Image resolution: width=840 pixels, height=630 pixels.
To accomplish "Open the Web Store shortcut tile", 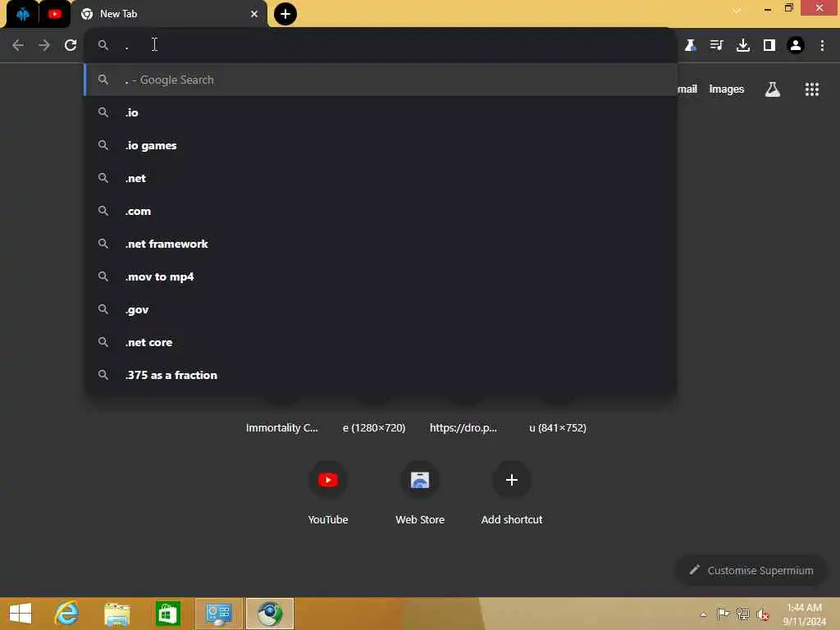I will pos(420,493).
